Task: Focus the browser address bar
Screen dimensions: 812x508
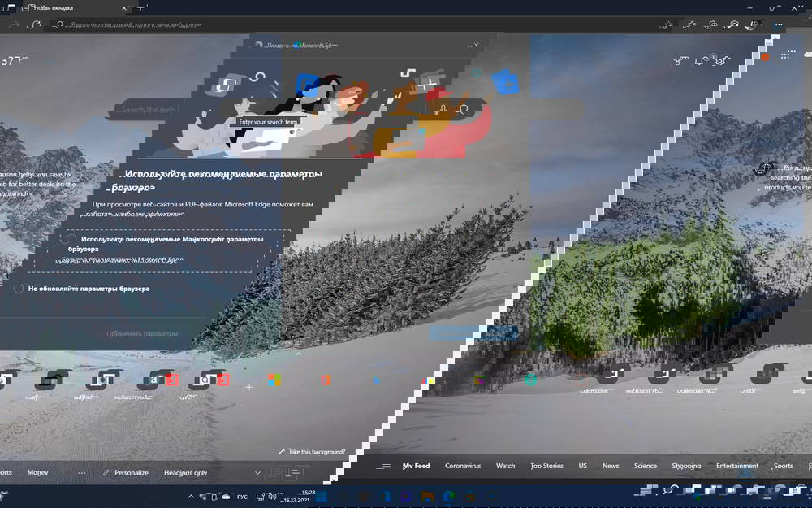Action: pos(357,24)
